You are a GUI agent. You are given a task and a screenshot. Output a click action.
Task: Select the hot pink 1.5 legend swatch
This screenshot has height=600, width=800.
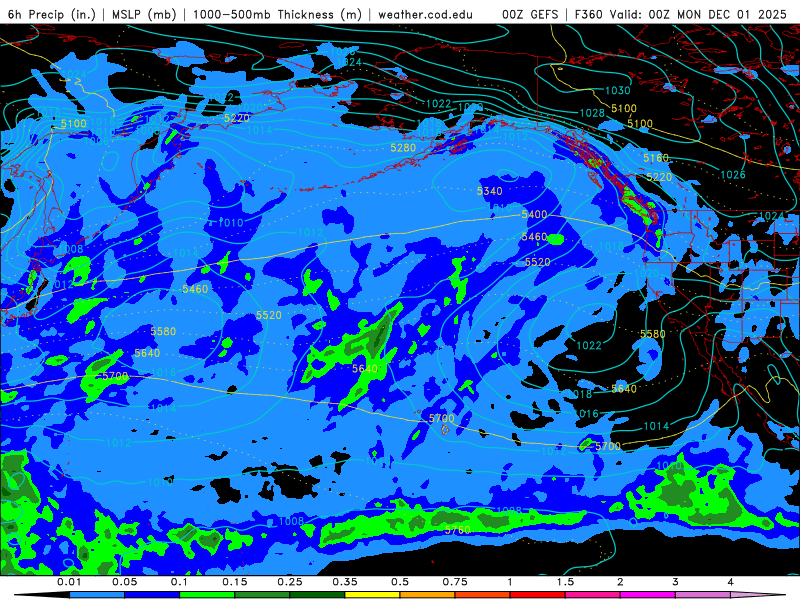coord(593,595)
